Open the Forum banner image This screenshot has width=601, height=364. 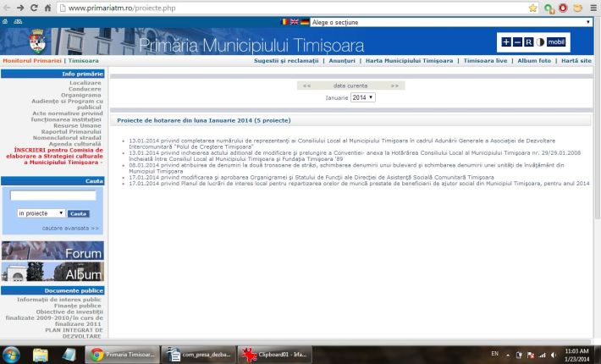click(x=52, y=251)
